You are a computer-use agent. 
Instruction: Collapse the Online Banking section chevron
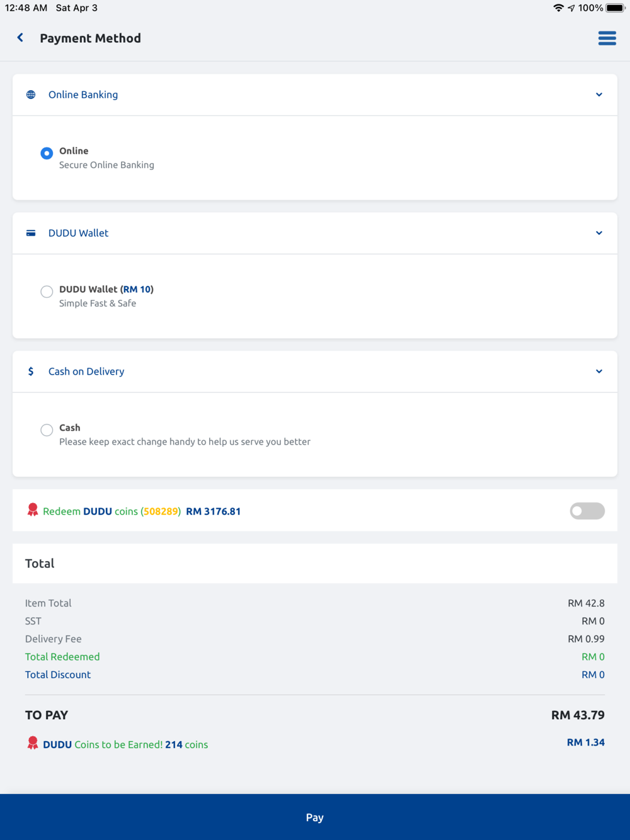[599, 94]
